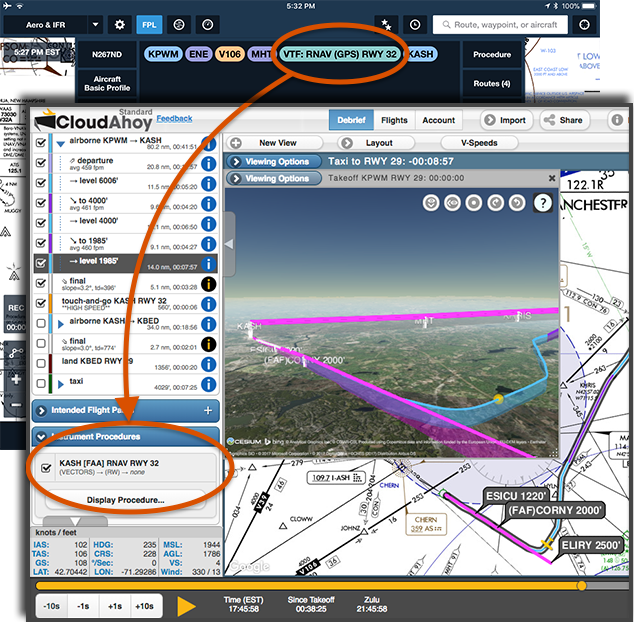Open ForeFlight settings gear icon

tap(120, 25)
